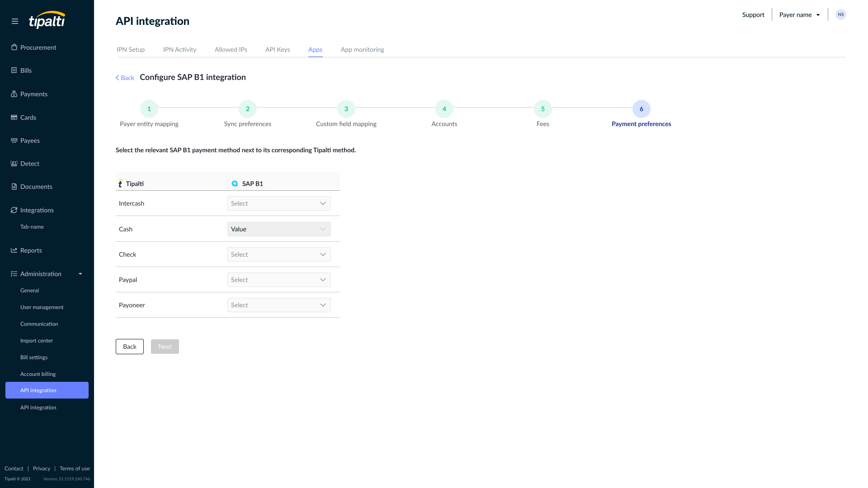Click the outlined Back button
868x488 pixels.
[130, 347]
